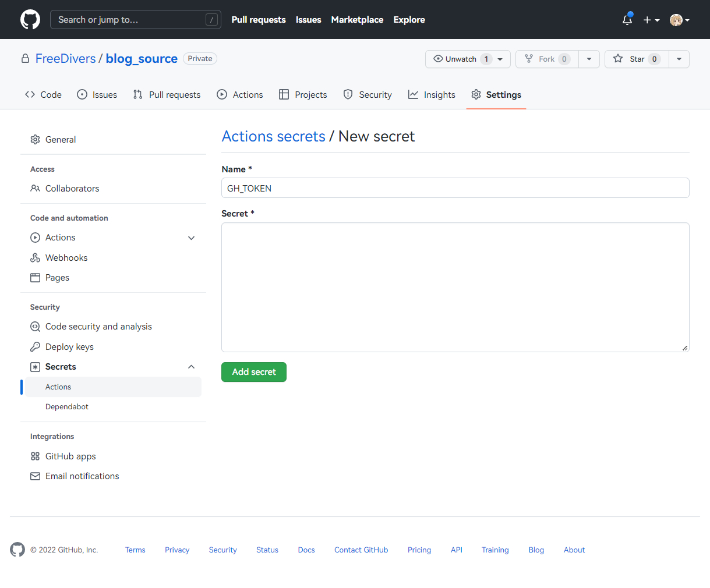Expand the sidebar Actions section chevron
Screen dimensions: 710x588
tap(191, 238)
